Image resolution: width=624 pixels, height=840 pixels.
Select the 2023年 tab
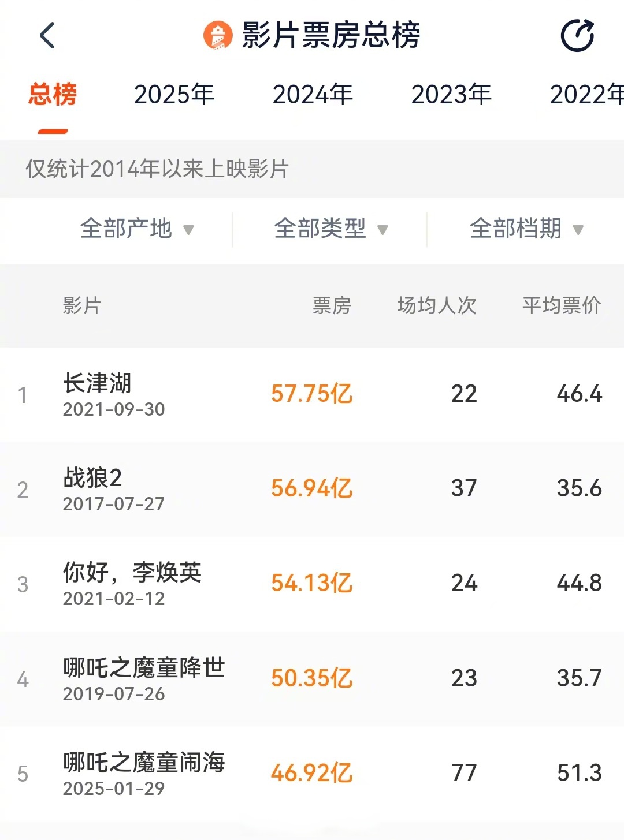point(451,94)
